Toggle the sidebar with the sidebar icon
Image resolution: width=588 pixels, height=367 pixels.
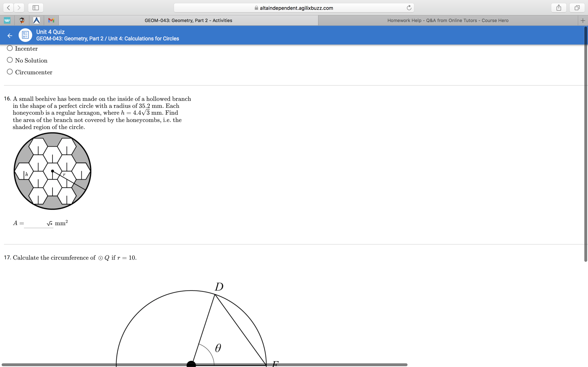[35, 8]
